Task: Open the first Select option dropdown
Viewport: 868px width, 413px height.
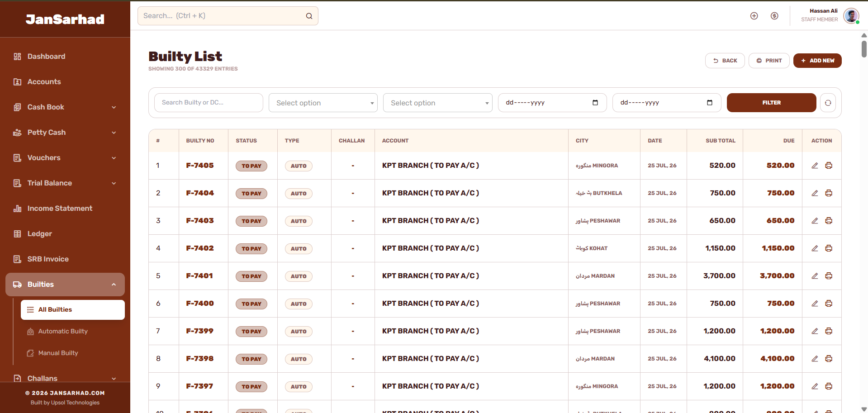Action: click(x=323, y=103)
